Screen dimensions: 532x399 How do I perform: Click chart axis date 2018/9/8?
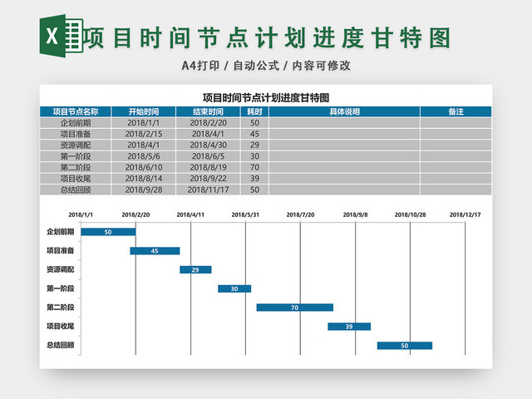click(355, 214)
